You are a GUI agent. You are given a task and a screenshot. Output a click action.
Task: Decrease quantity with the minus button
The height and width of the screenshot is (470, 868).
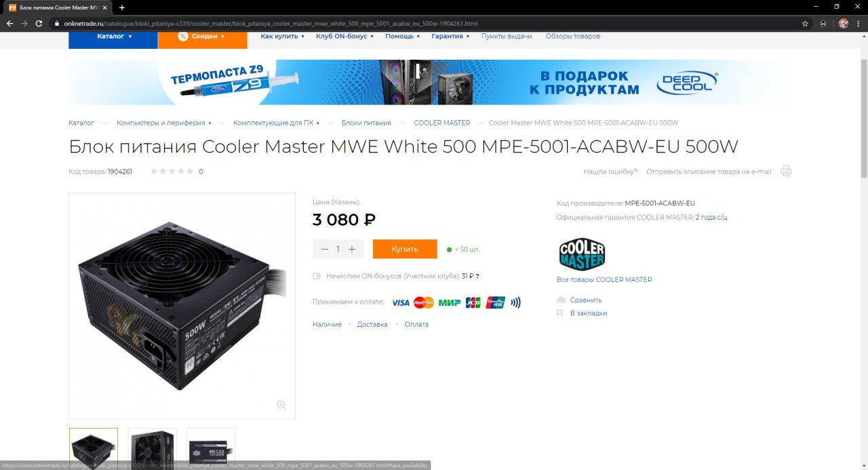325,249
